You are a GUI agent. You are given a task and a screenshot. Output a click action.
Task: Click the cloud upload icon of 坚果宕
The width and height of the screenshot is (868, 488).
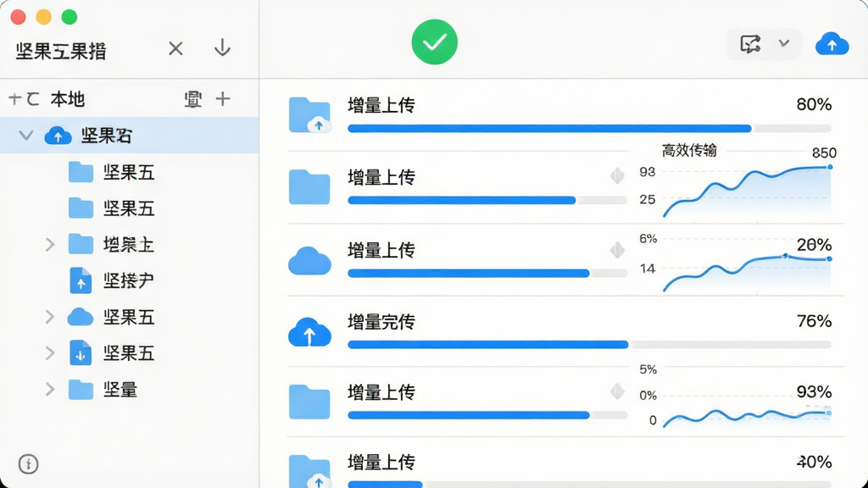58,136
